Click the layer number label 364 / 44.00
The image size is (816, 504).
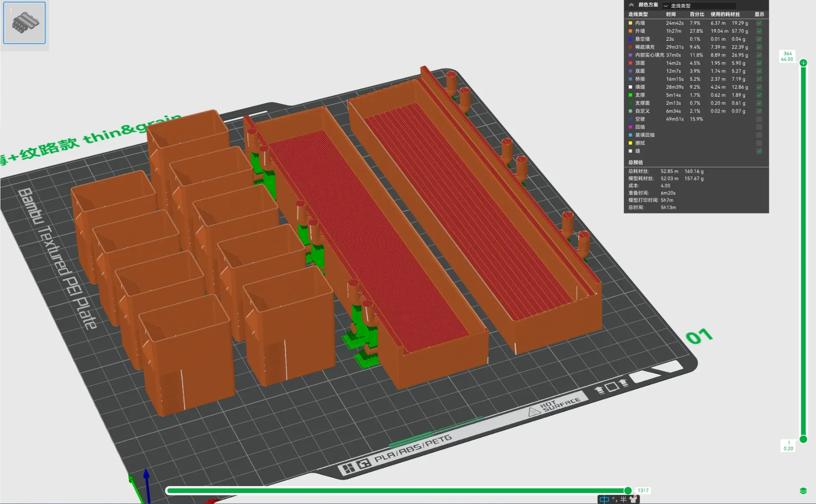(x=787, y=56)
